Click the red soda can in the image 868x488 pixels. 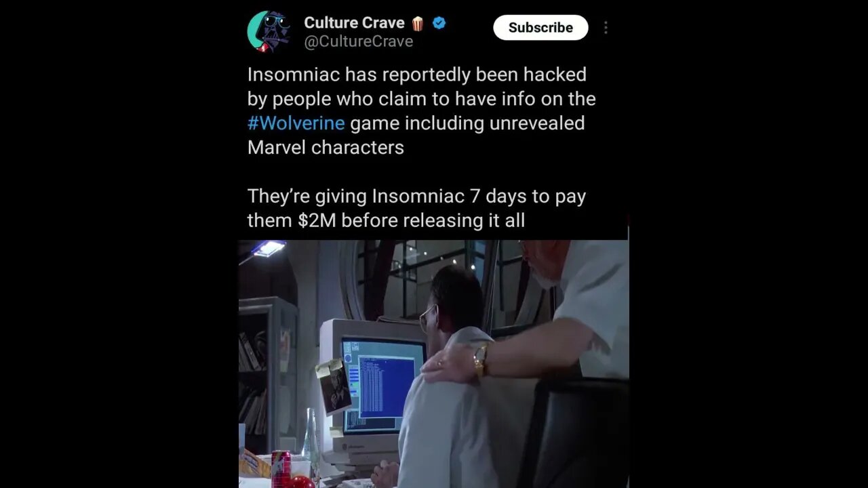coord(281,468)
